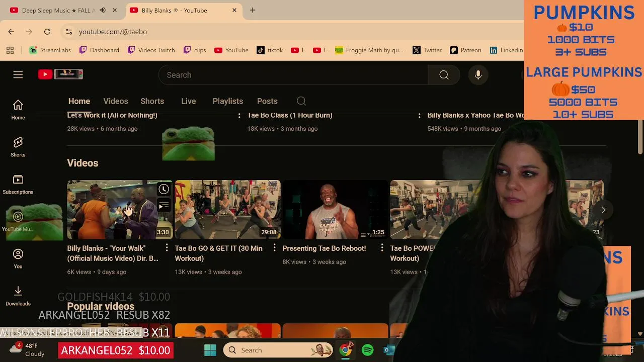Screen dimensions: 644x362
Task: Start voice search with the microphone icon
Action: (x=478, y=75)
